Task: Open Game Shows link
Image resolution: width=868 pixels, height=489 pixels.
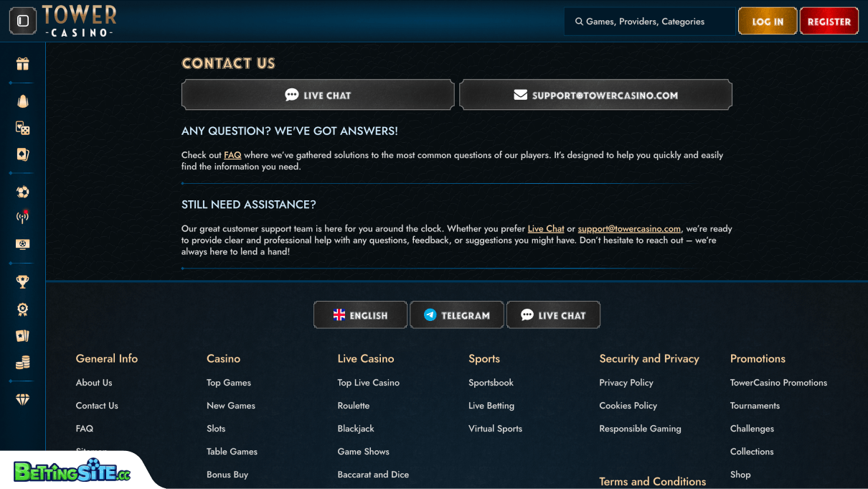Action: [364, 452]
